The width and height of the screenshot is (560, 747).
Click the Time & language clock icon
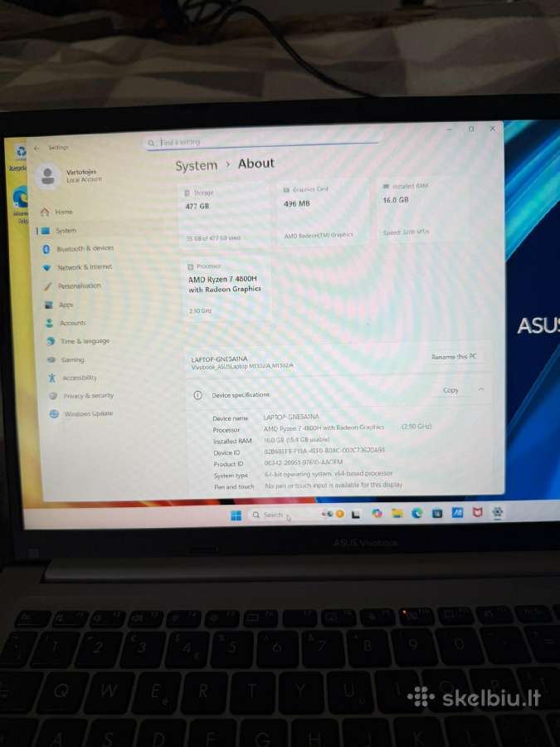(x=51, y=341)
